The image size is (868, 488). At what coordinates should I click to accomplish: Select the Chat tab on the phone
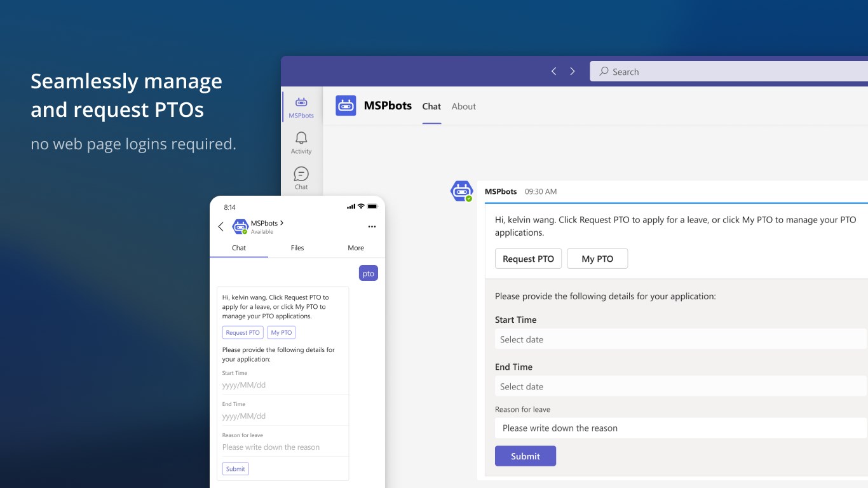(239, 248)
